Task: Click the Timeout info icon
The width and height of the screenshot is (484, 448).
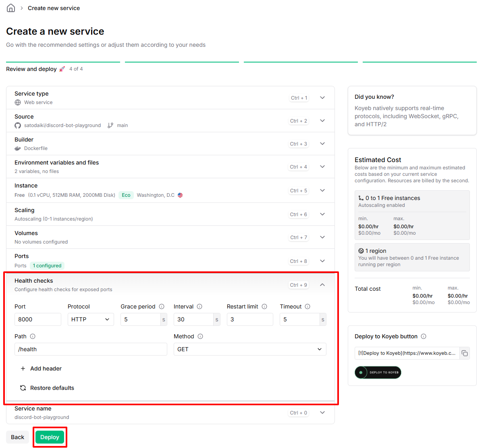Action: click(x=307, y=306)
